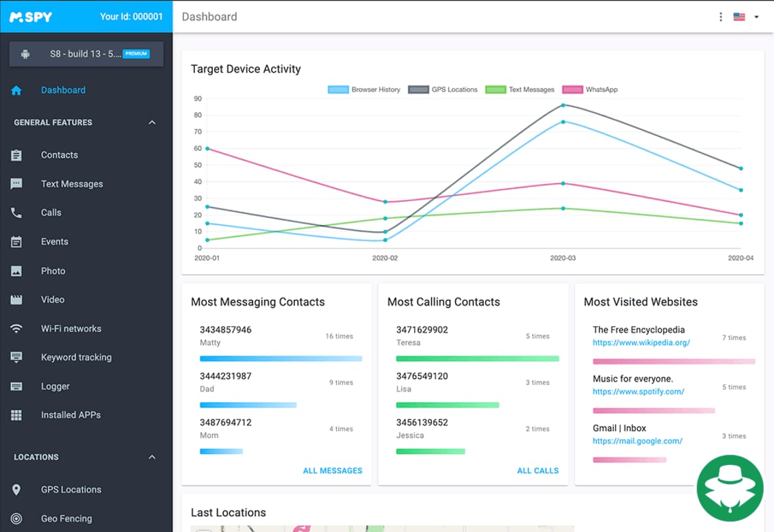Toggle WhatsApp series in chart legend
The height and width of the screenshot is (532, 774).
click(590, 90)
